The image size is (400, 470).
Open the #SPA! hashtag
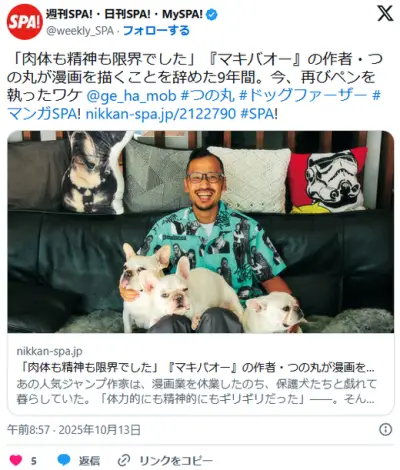(259, 114)
